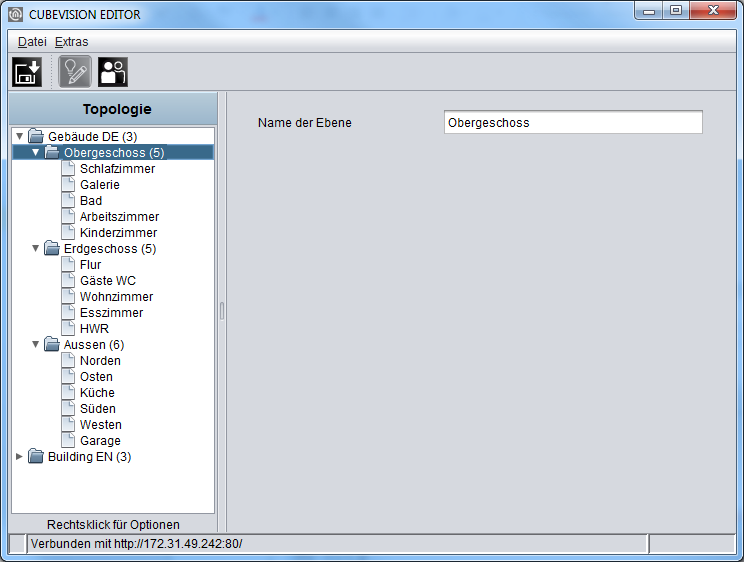Collapse the Erdgeschoss node arrow
Screen dimensions: 744x562
pos(36,248)
